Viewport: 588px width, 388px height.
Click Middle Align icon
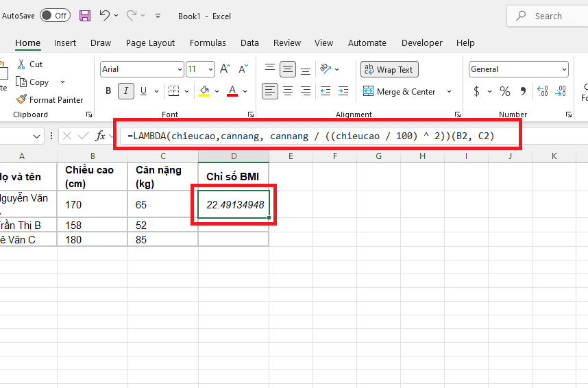pos(288,69)
